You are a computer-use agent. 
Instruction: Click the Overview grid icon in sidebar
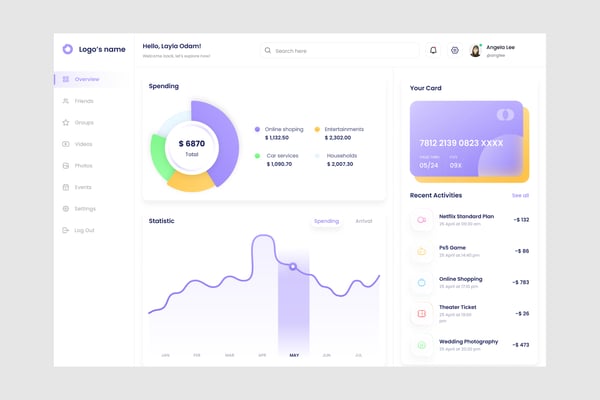(66, 79)
